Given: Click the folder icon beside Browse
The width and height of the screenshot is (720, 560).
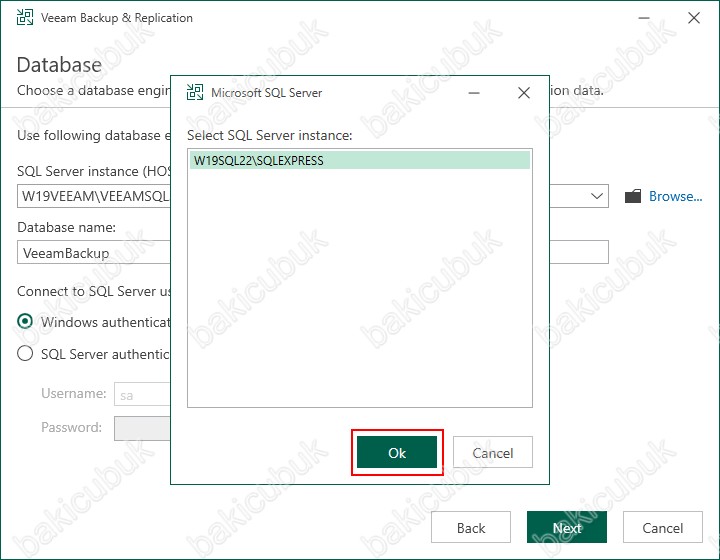Looking at the screenshot, I should (x=633, y=196).
